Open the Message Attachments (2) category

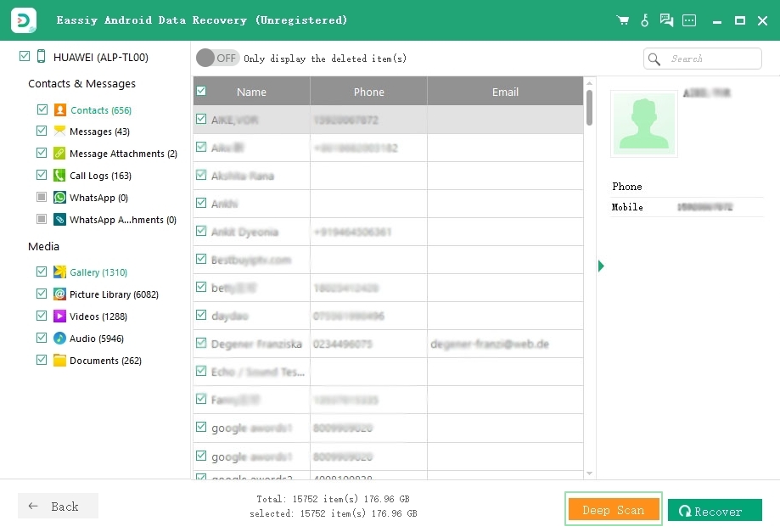(123, 154)
